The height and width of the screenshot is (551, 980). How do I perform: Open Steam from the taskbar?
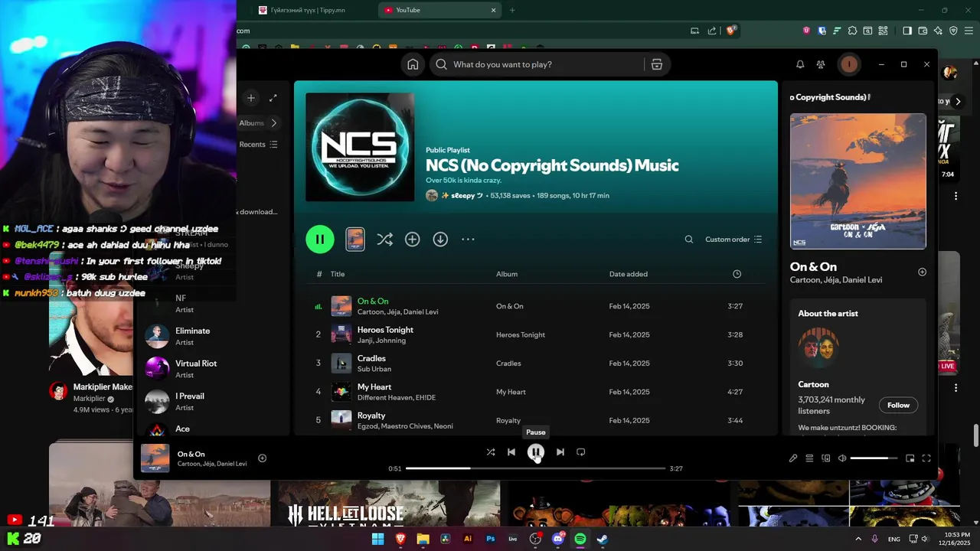(x=603, y=539)
